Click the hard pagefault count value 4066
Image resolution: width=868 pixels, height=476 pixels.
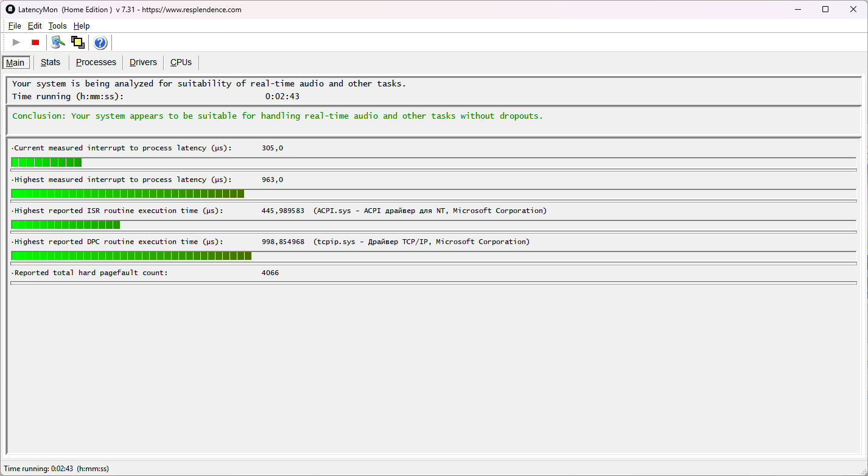click(x=270, y=273)
